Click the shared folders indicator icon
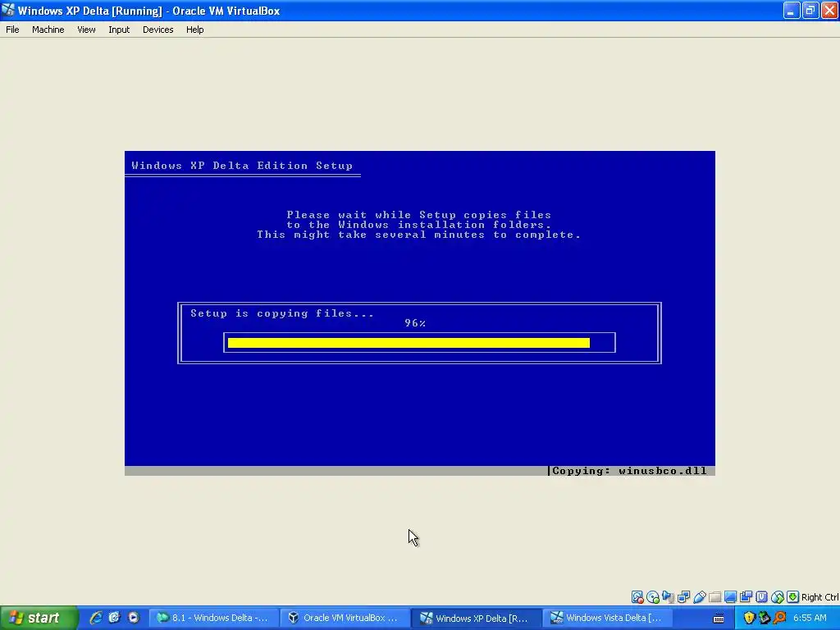840x630 pixels. tap(714, 597)
